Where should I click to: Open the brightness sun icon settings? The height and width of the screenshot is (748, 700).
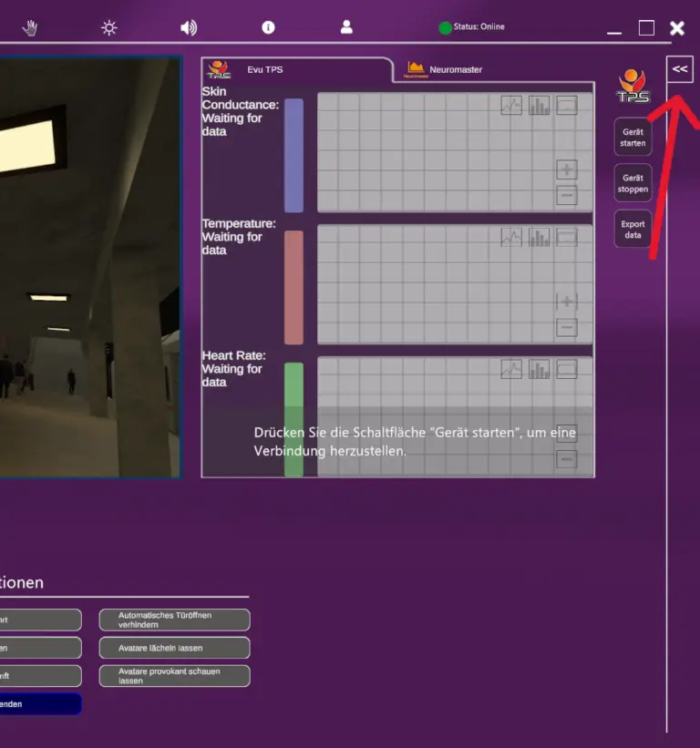[x=109, y=27]
